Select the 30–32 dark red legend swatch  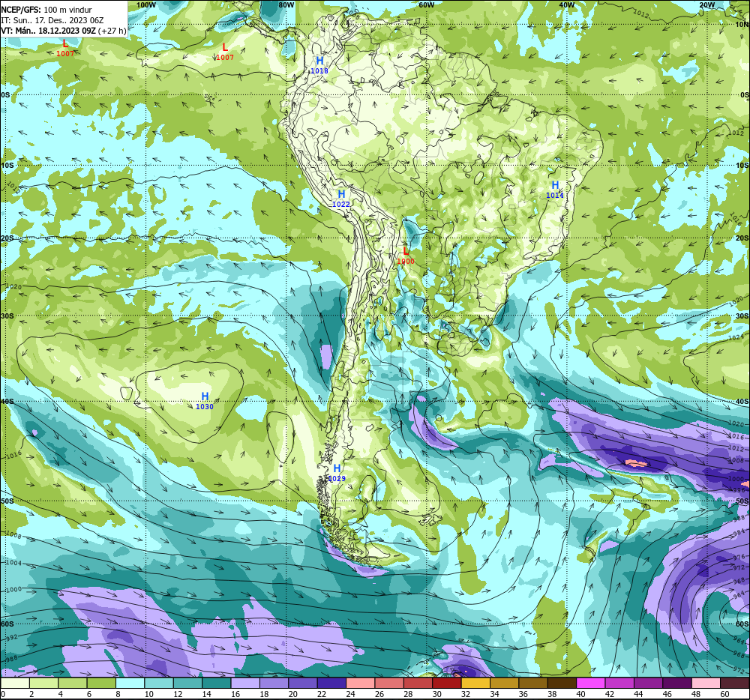pos(447,684)
